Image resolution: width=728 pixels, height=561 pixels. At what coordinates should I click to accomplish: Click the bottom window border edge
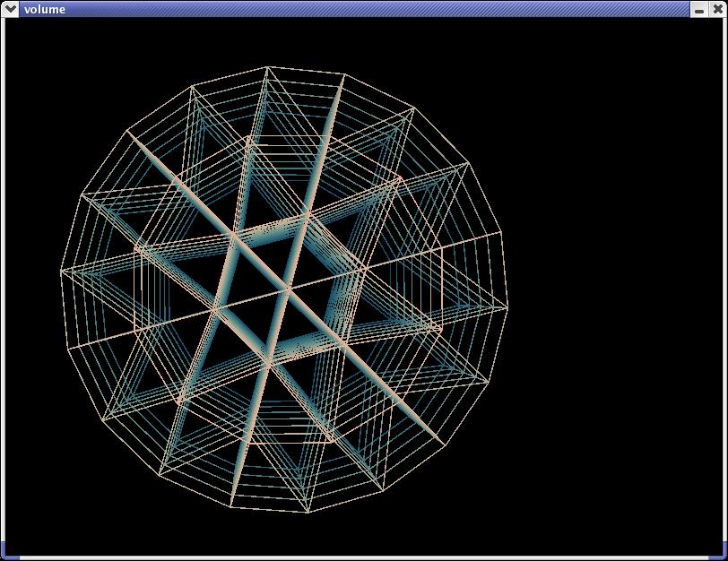click(x=359, y=558)
